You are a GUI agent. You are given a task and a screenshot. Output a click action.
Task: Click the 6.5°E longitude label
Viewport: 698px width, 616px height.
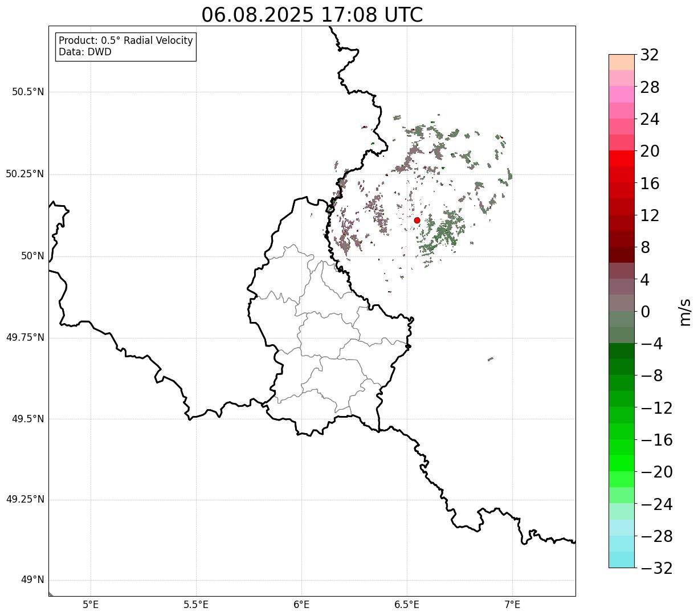pyautogui.click(x=407, y=605)
